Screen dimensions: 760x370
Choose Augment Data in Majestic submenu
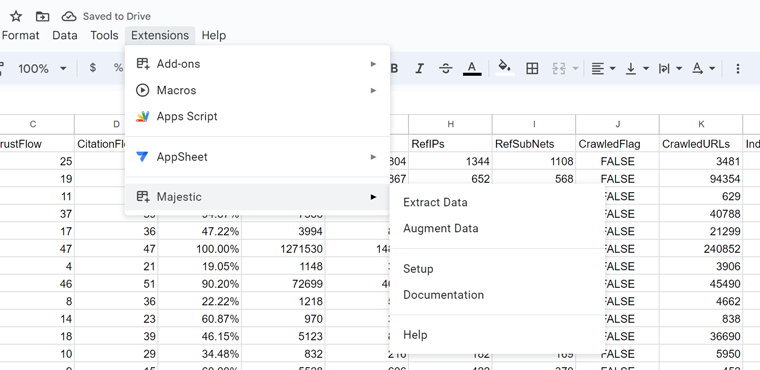497,228
